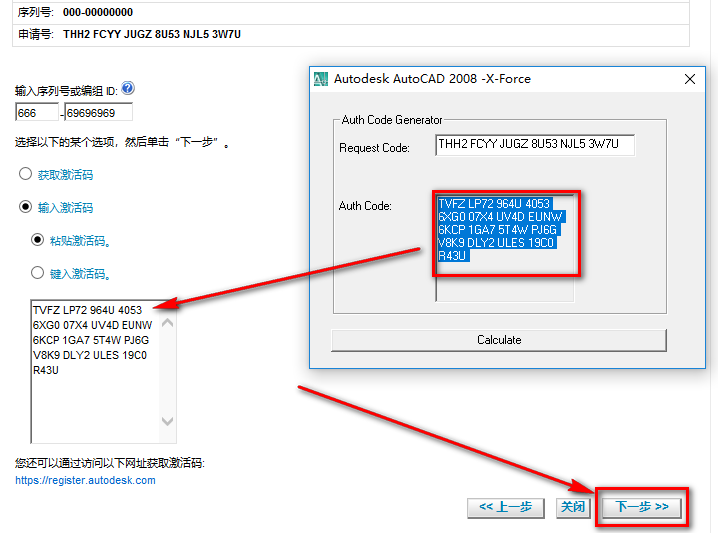Click the 关闭 button
718x533 pixels.
[x=572, y=507]
